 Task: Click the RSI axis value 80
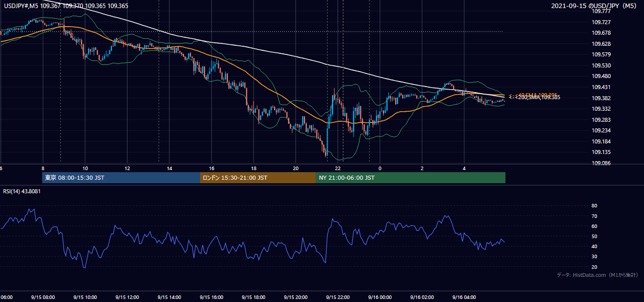594,206
